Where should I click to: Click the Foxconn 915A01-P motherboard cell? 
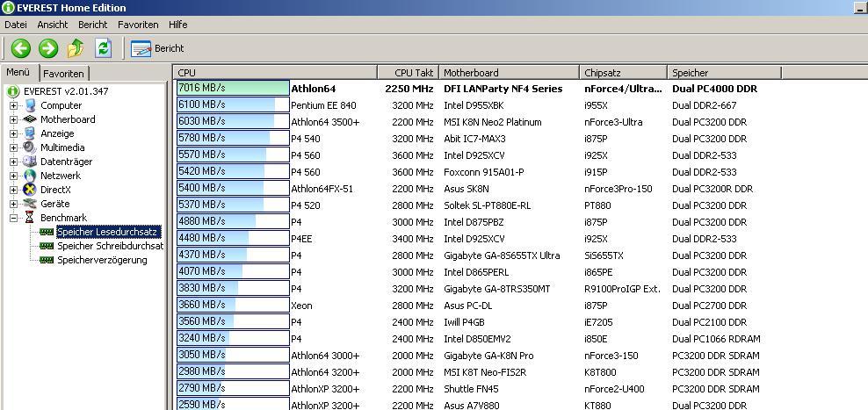pyautogui.click(x=484, y=172)
